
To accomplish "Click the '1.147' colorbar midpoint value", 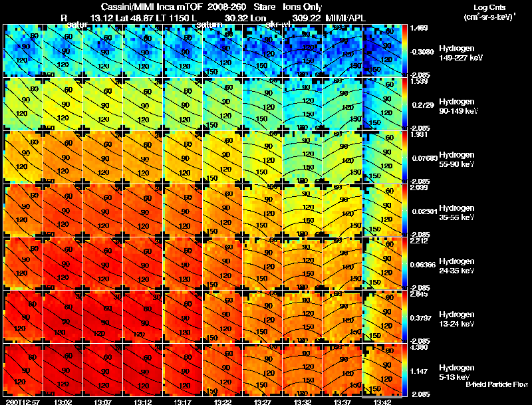I will [419, 372].
